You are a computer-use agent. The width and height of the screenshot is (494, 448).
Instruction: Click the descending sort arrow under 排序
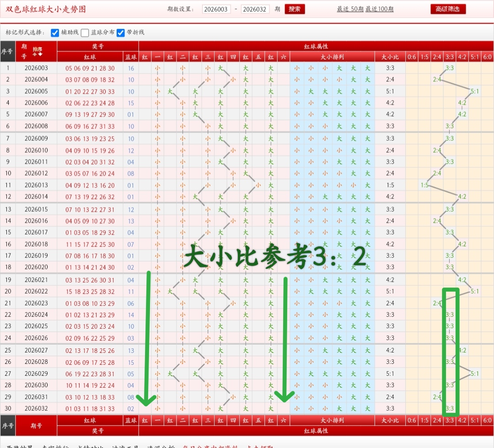pyautogui.click(x=40, y=54)
